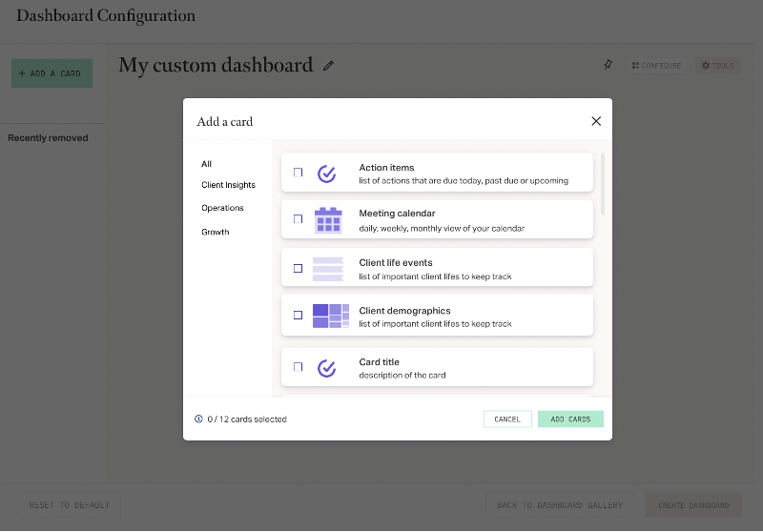
Task: Click the Action items checkmark icon
Action: pos(326,174)
